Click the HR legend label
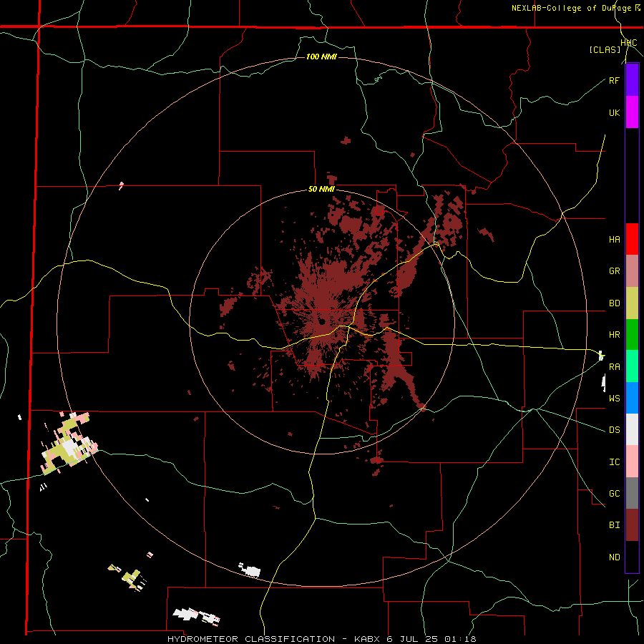 coord(615,335)
